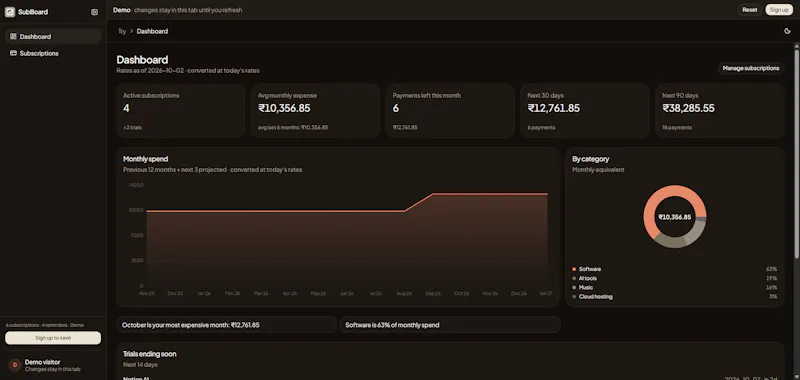The height and width of the screenshot is (380, 800).
Task: Click the Sep 26 label on chart axis
Action: [x=433, y=293]
